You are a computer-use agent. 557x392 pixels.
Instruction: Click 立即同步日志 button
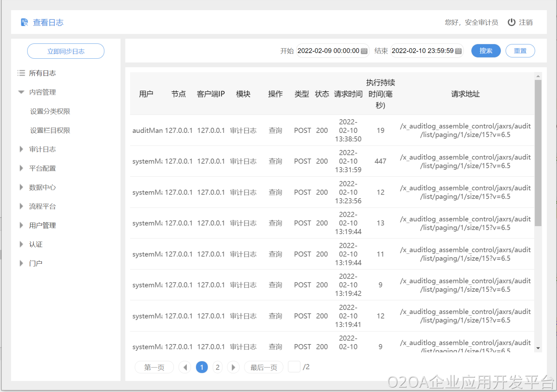(66, 51)
